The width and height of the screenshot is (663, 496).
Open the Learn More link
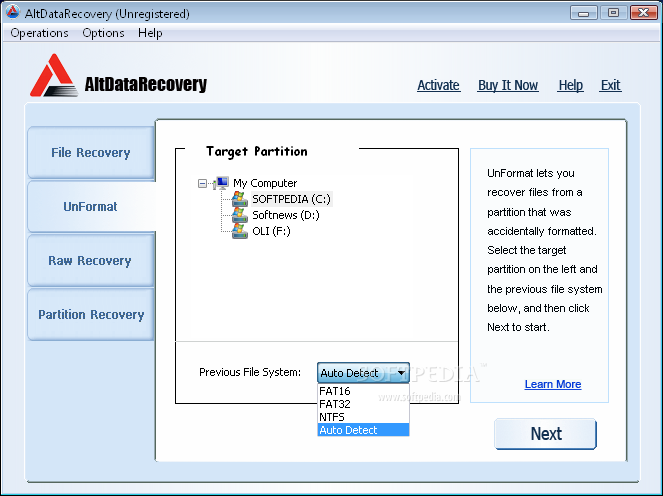[553, 384]
